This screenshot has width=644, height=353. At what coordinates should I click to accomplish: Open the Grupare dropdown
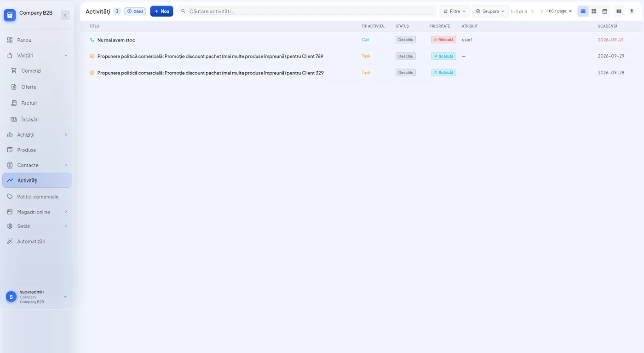(490, 11)
